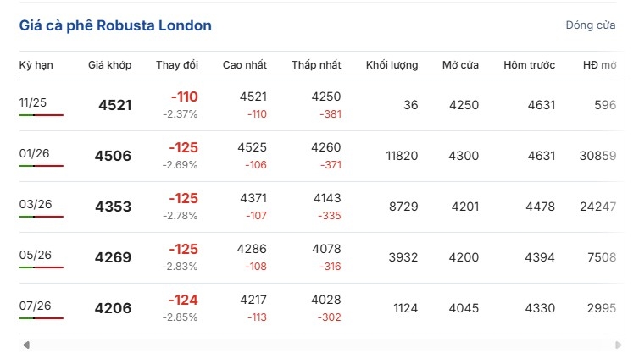Viewport: 639px width, 364px height.
Task: Click the price range bar under 11/25
Action: (x=42, y=115)
